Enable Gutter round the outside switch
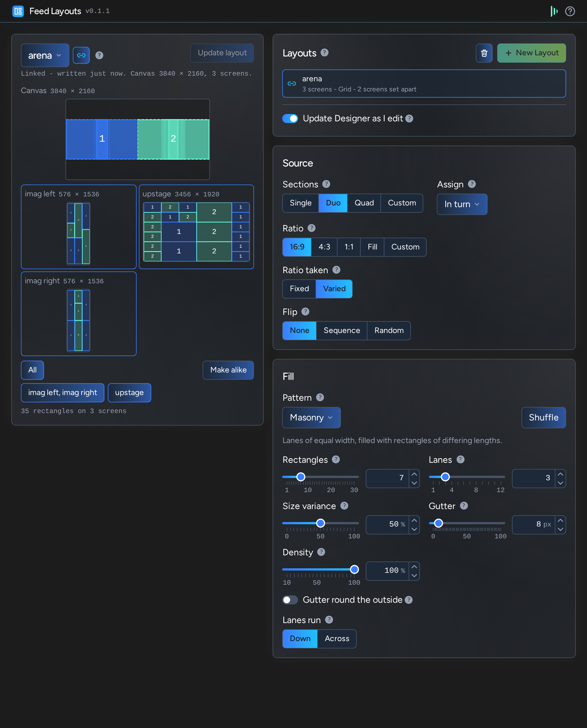The width and height of the screenshot is (587, 728). pos(290,600)
